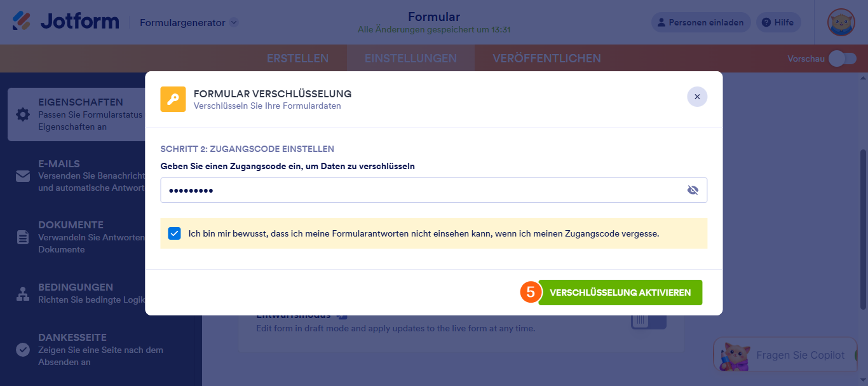Click the Zugangscode password field
Viewport: 868px width, 386px height.
pyautogui.click(x=433, y=190)
